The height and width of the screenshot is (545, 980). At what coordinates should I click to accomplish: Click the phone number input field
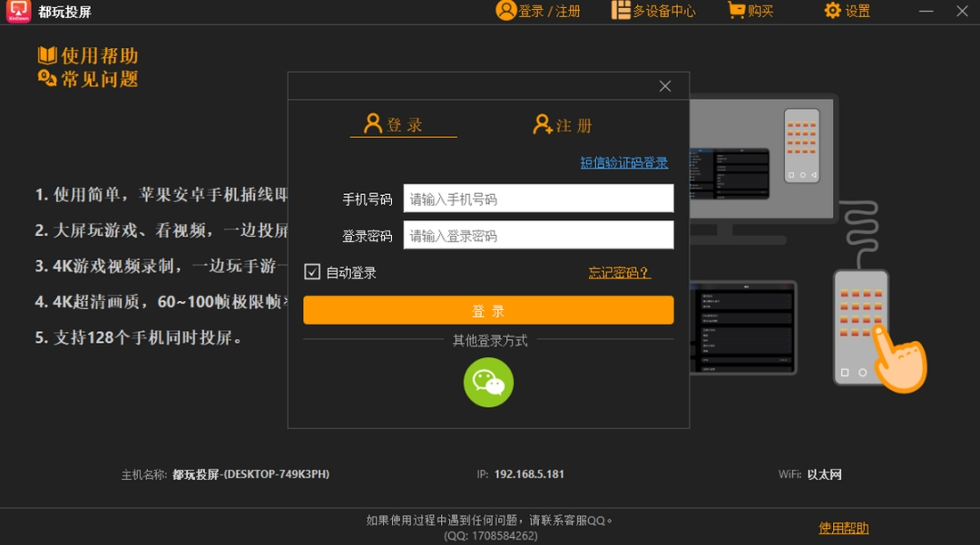click(x=537, y=198)
